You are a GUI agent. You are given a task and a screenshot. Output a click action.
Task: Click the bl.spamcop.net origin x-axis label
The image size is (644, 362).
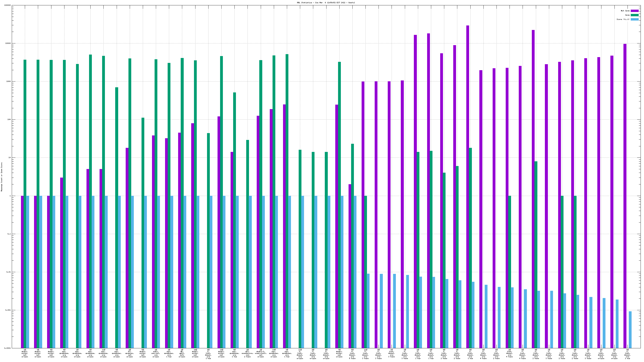130,353
